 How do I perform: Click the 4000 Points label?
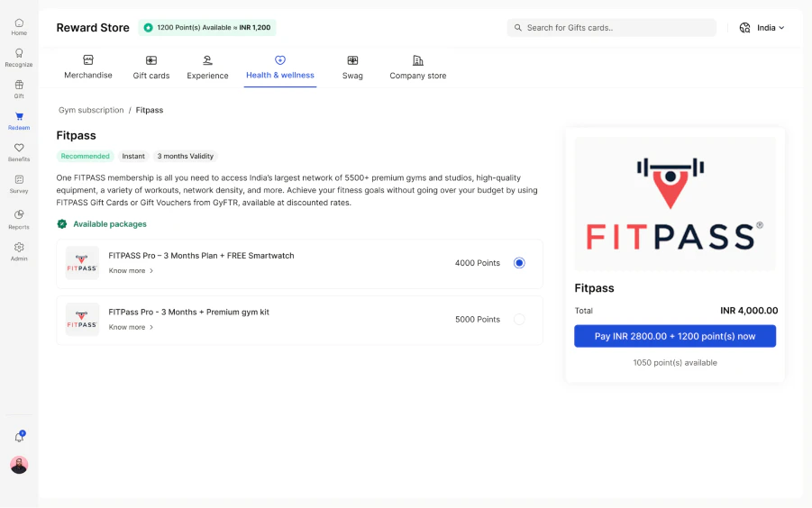478,263
